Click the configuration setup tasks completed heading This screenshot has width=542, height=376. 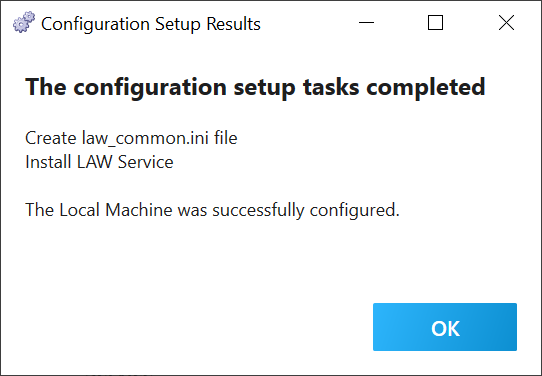255,87
